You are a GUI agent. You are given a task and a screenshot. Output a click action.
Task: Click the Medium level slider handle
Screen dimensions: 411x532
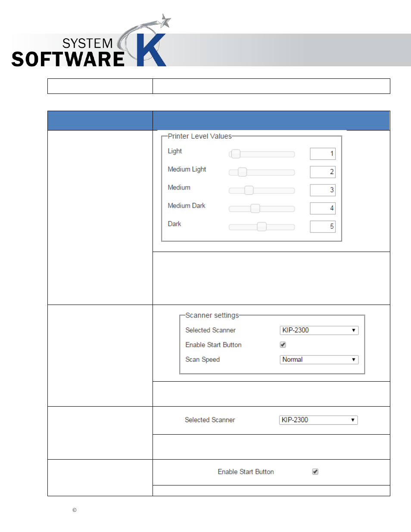click(249, 190)
